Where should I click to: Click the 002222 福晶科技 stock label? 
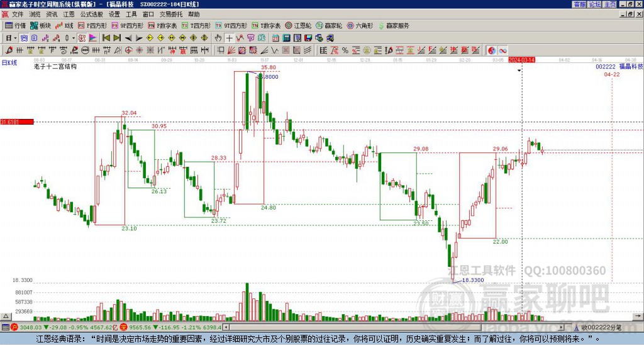pos(619,67)
